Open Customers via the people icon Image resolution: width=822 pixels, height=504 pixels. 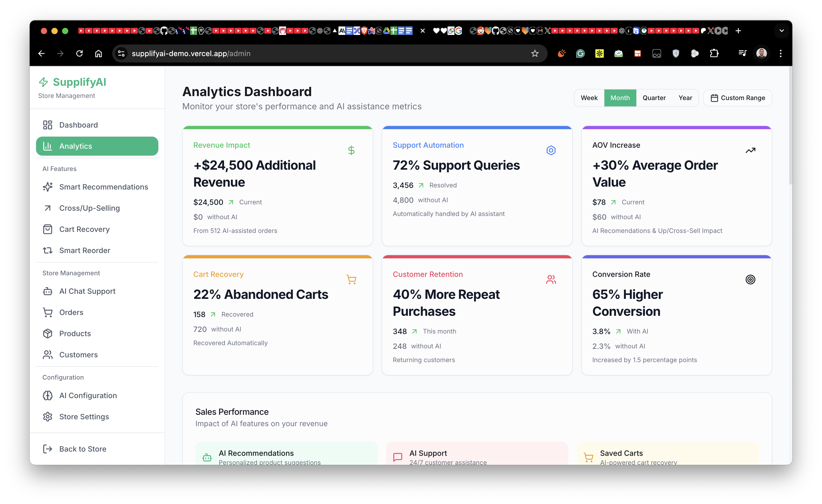(x=48, y=354)
